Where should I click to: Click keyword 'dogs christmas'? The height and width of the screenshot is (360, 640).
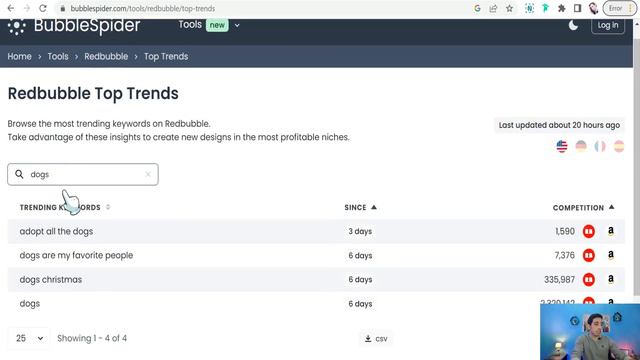click(51, 280)
